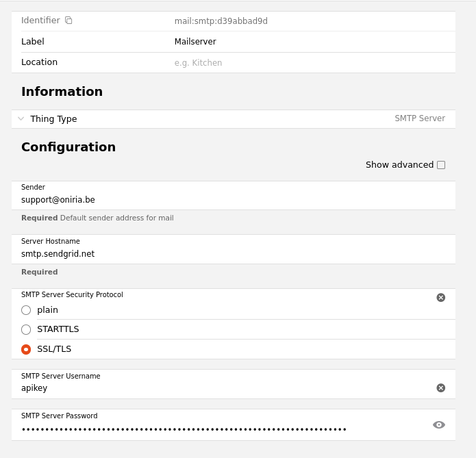Enable the Show advanced checkbox
This screenshot has height=458, width=476.
click(441, 165)
